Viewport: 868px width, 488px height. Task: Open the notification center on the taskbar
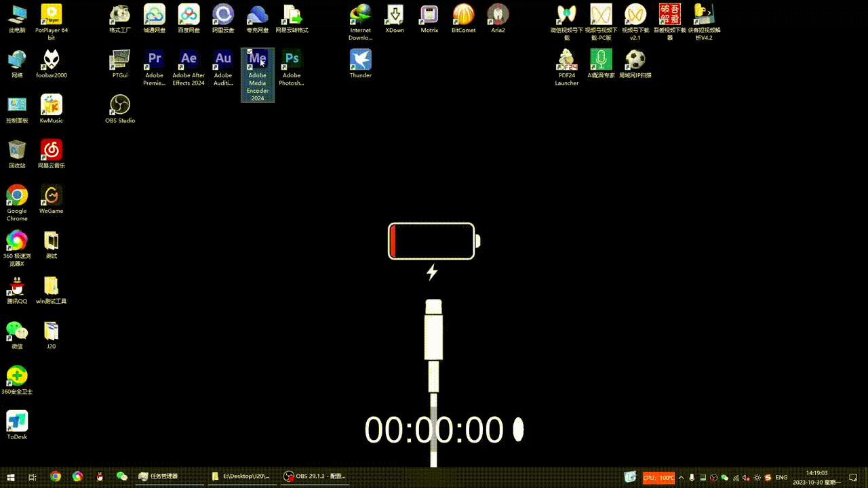(853, 477)
